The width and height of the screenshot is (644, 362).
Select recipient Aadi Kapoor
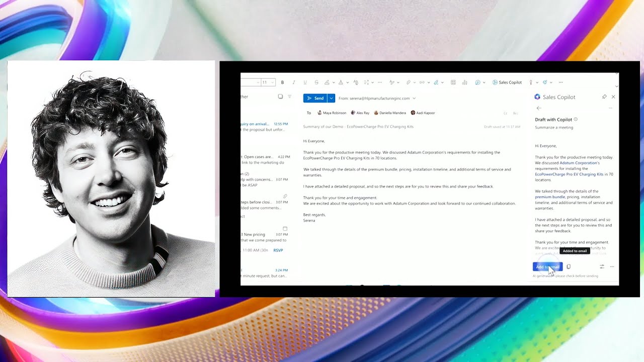pos(423,113)
